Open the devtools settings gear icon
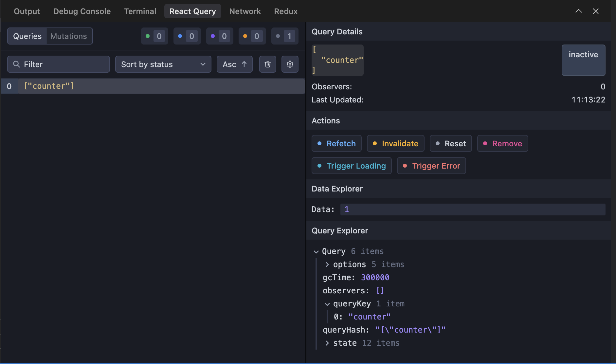The width and height of the screenshot is (616, 364). [x=290, y=64]
